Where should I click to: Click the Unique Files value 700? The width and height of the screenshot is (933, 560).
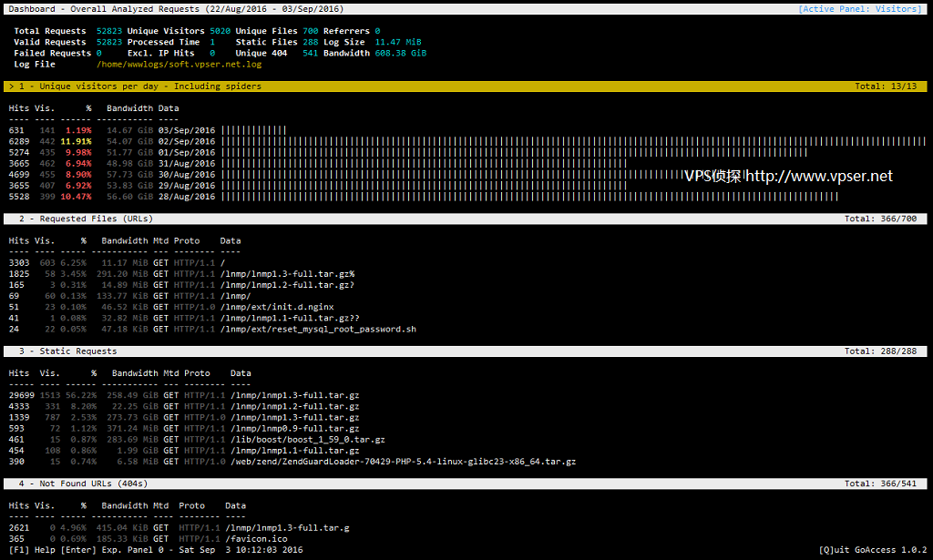pyautogui.click(x=311, y=31)
